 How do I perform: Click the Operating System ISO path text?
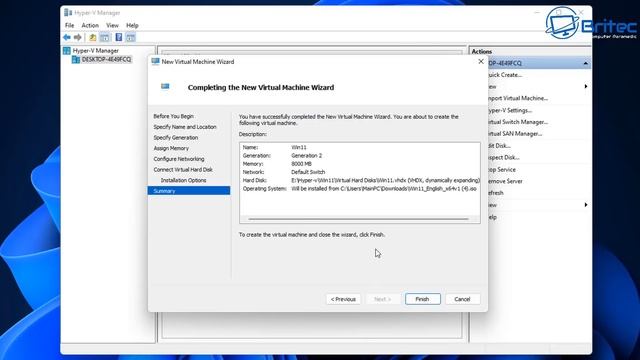[384, 189]
